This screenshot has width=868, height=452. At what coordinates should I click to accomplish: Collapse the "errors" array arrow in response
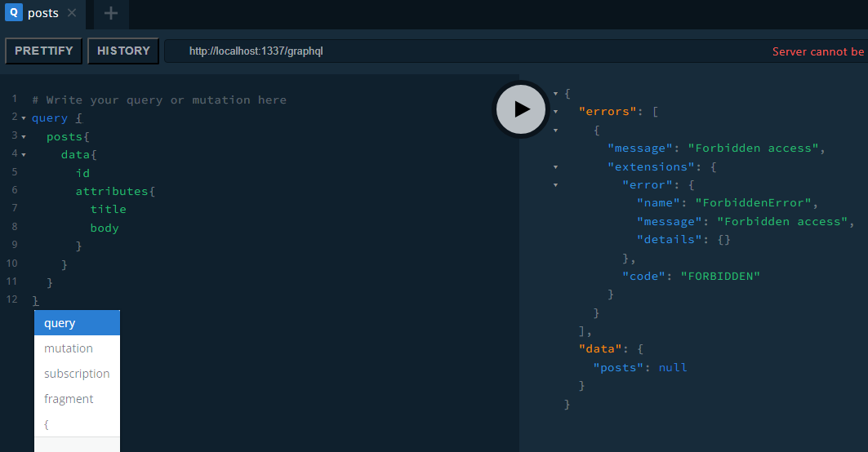coord(555,112)
